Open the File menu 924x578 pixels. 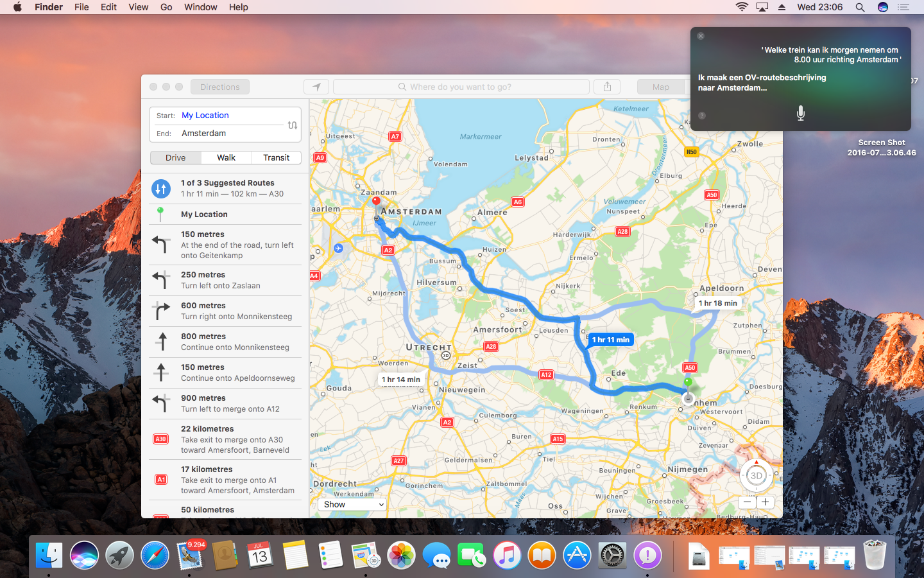coord(81,7)
